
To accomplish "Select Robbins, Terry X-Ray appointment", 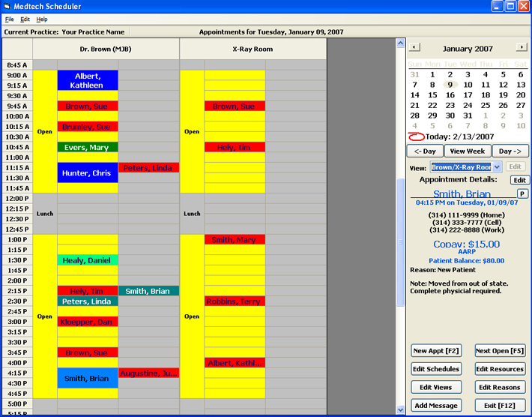I will pos(235,301).
